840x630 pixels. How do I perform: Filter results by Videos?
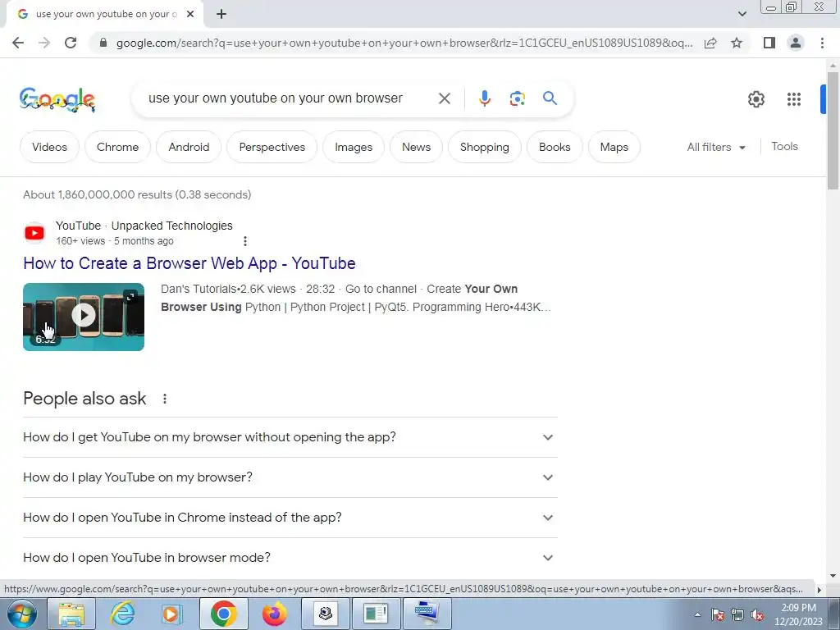(x=49, y=147)
